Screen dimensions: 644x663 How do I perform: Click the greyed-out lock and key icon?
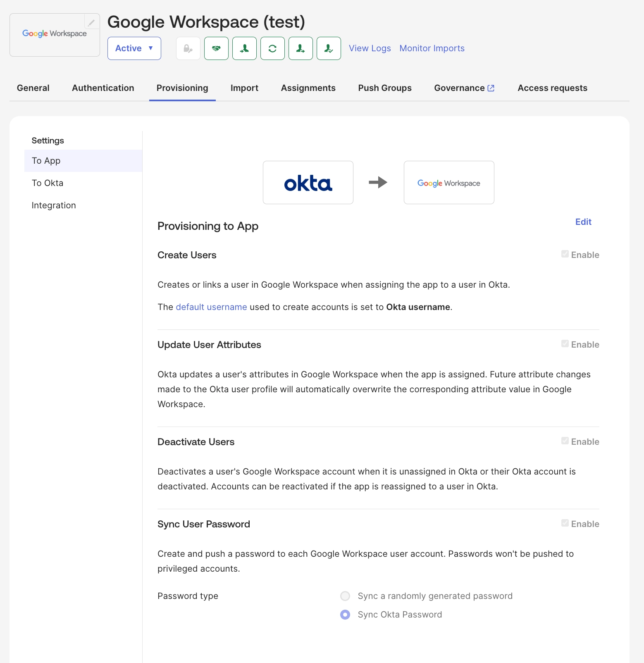pos(188,48)
